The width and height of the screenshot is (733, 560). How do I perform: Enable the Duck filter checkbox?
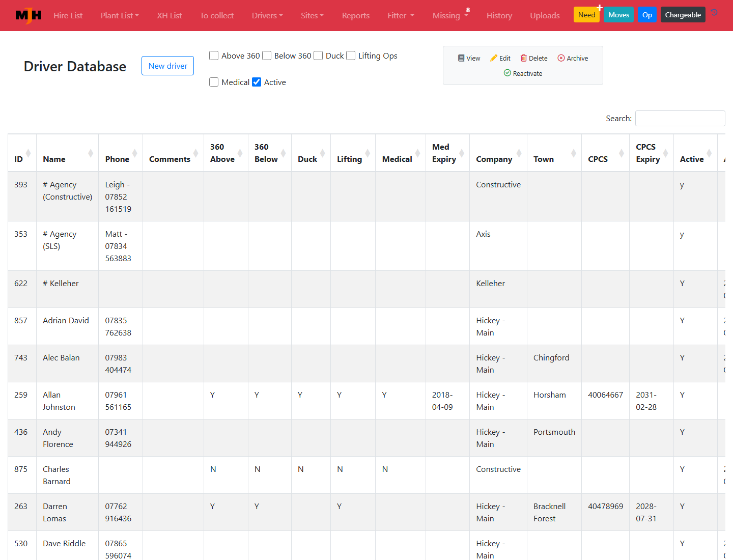pyautogui.click(x=318, y=55)
